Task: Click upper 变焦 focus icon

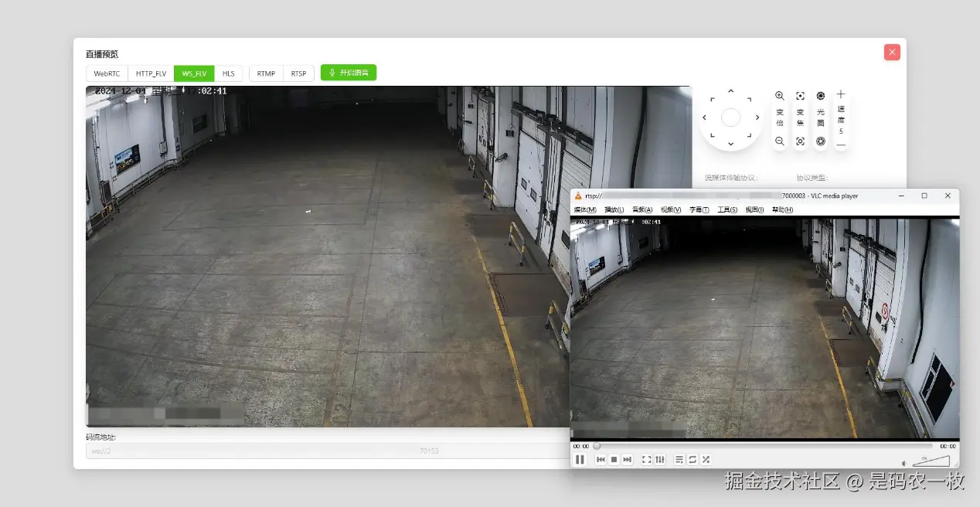Action: (800, 96)
